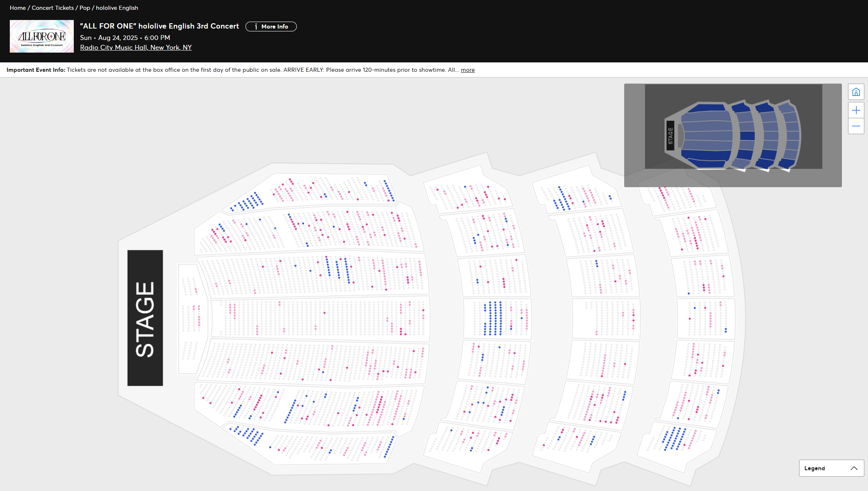Expand event info with 'more' link
Image resolution: width=868 pixels, height=491 pixels.
point(467,70)
